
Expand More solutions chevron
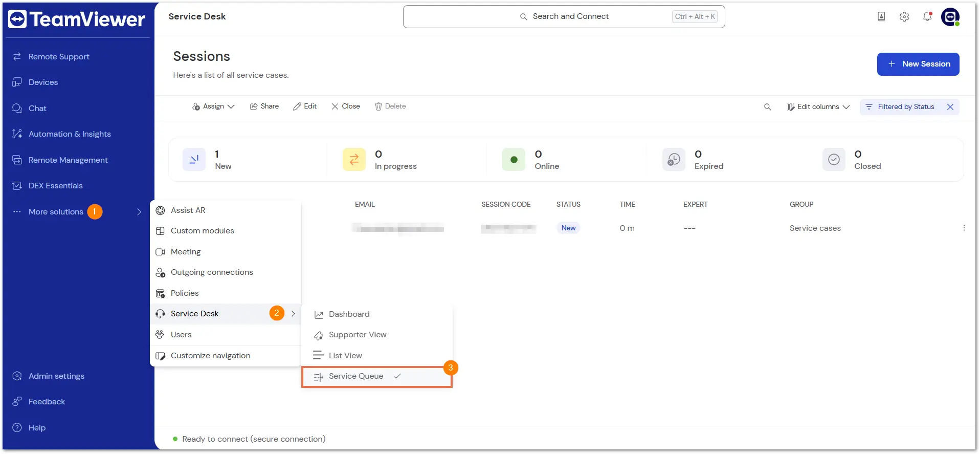click(x=139, y=212)
